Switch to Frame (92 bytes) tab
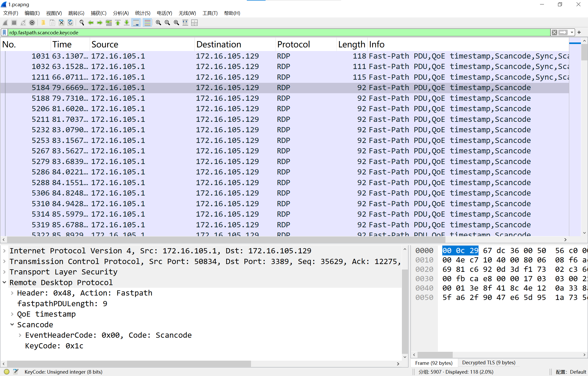 [434, 363]
